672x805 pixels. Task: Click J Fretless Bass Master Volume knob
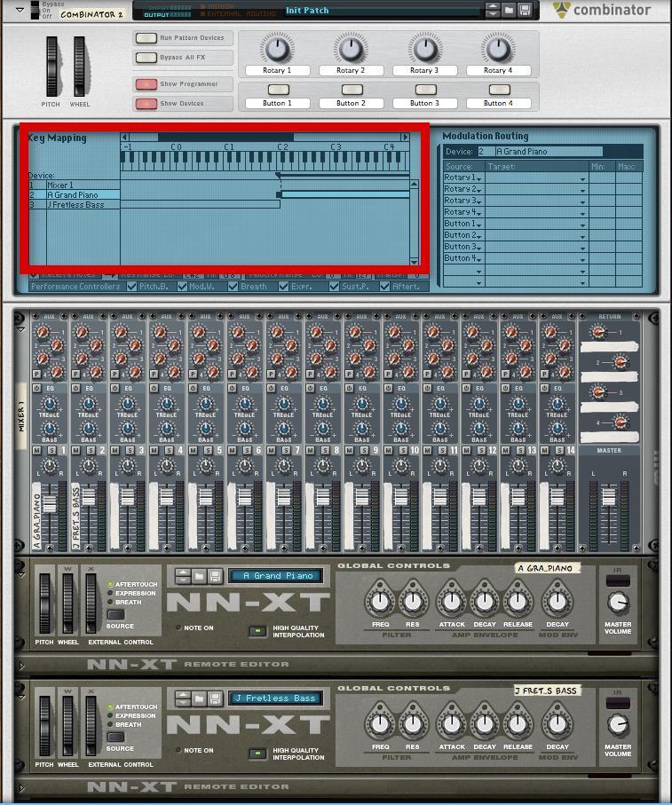click(x=618, y=725)
